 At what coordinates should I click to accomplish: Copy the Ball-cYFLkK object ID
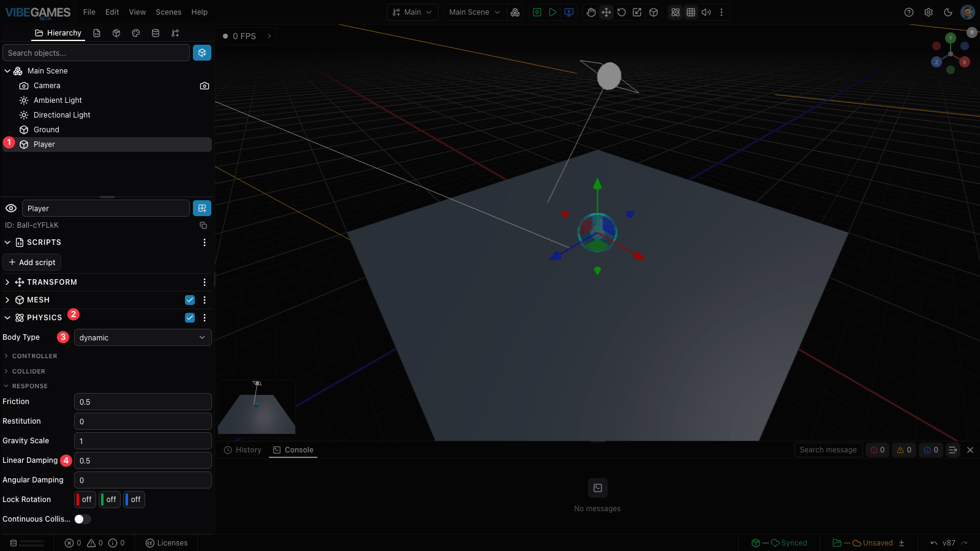(203, 225)
